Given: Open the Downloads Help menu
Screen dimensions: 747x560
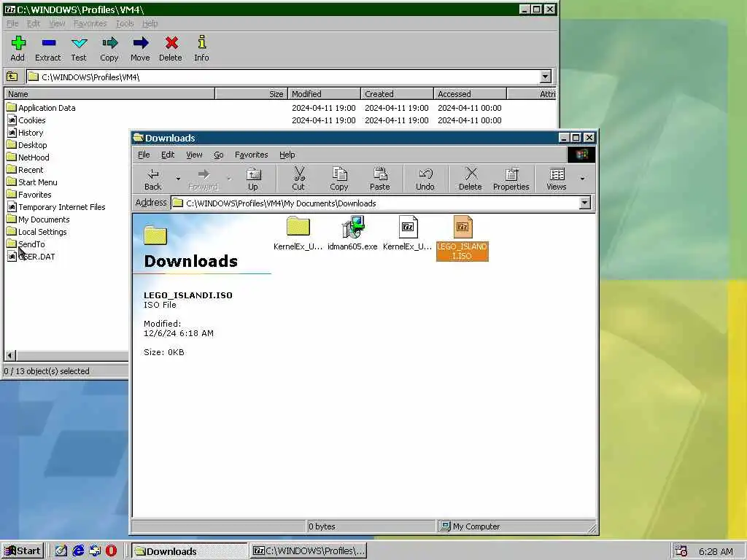Looking at the screenshot, I should pos(287,155).
